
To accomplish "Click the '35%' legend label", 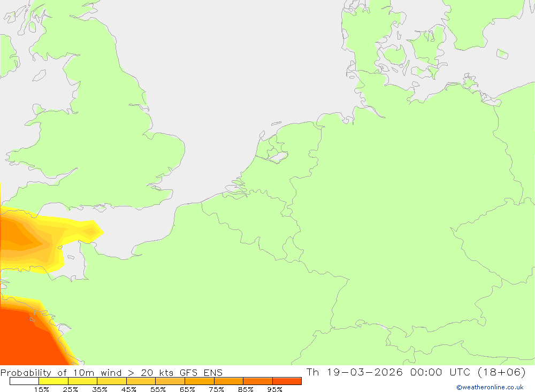I will tap(100, 389).
